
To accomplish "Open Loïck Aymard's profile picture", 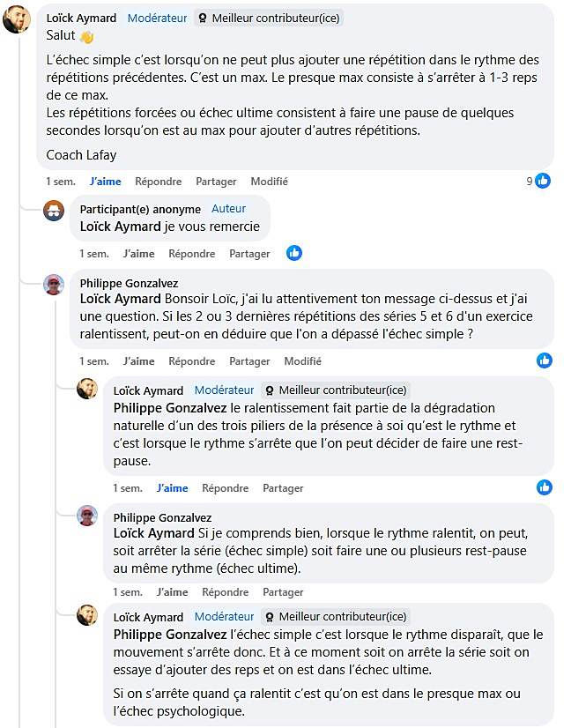I will coord(16,20).
